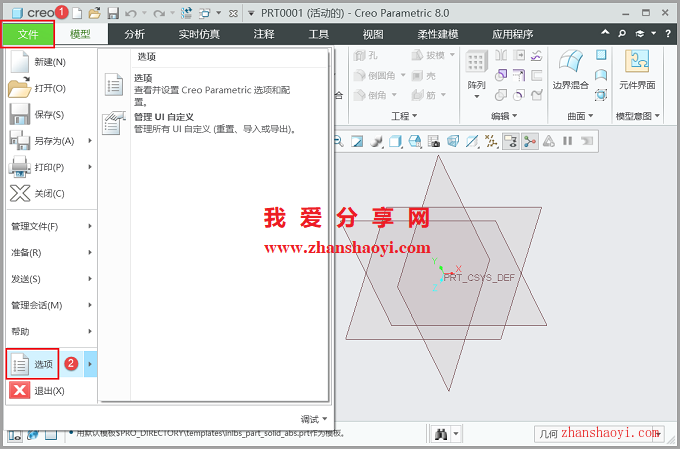The height and width of the screenshot is (449, 680).
Task: Switch to the 分析 tab
Action: [x=134, y=34]
